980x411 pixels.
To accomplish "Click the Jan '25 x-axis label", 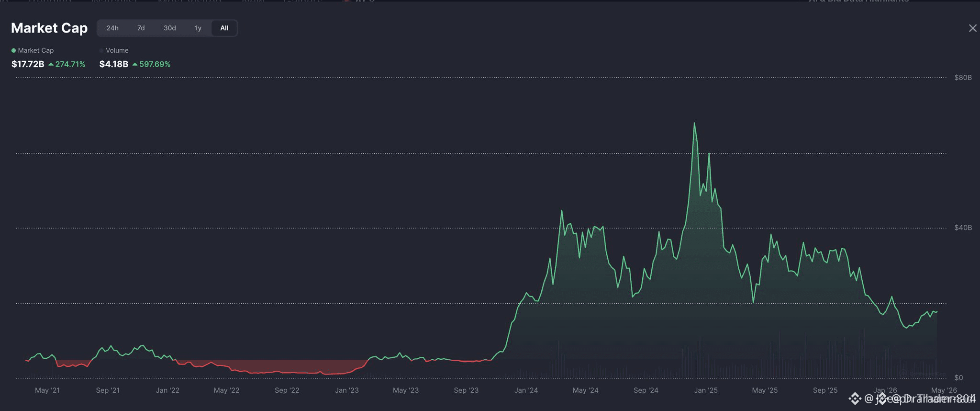I will point(706,390).
